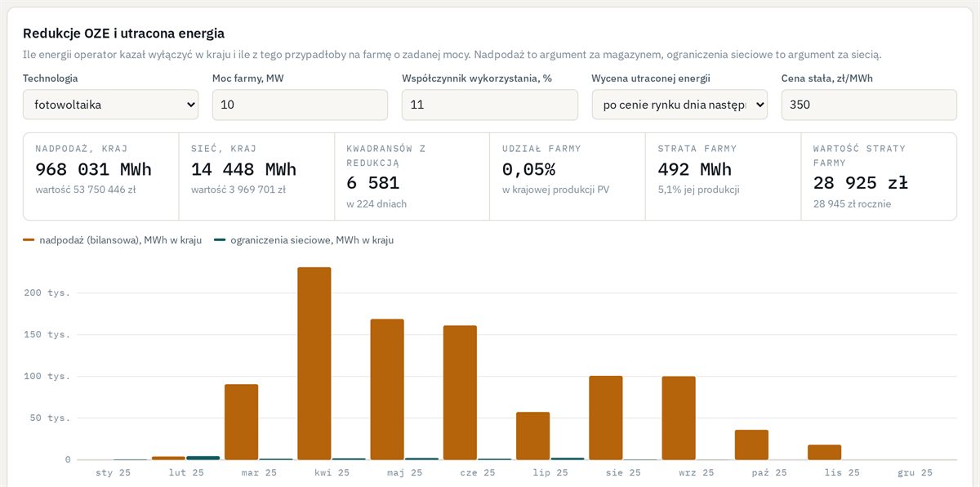Click the tallest orange bar for kwi 25
Screen dimensions: 980x487
pos(314,364)
